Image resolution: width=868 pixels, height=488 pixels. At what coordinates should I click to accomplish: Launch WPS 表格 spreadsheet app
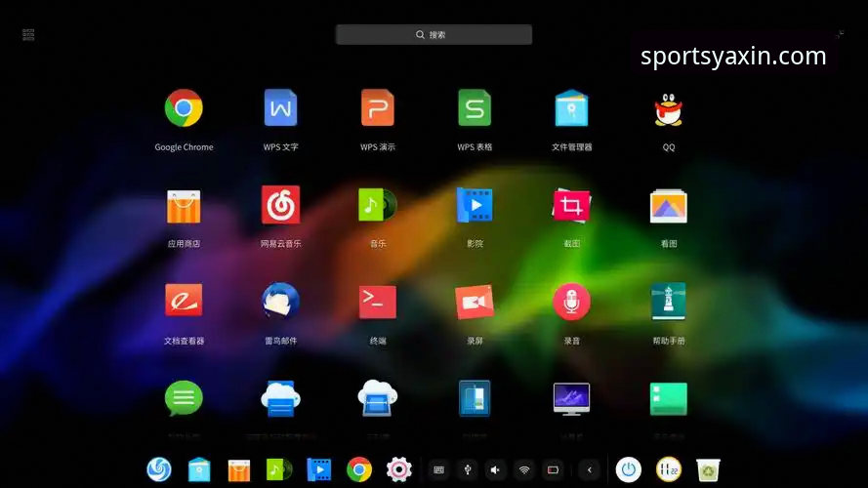(475, 108)
